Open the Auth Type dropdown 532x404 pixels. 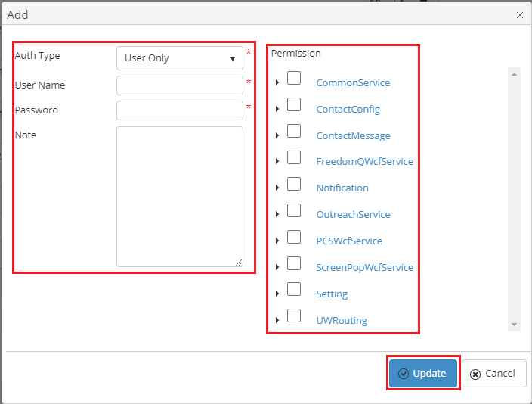(179, 58)
